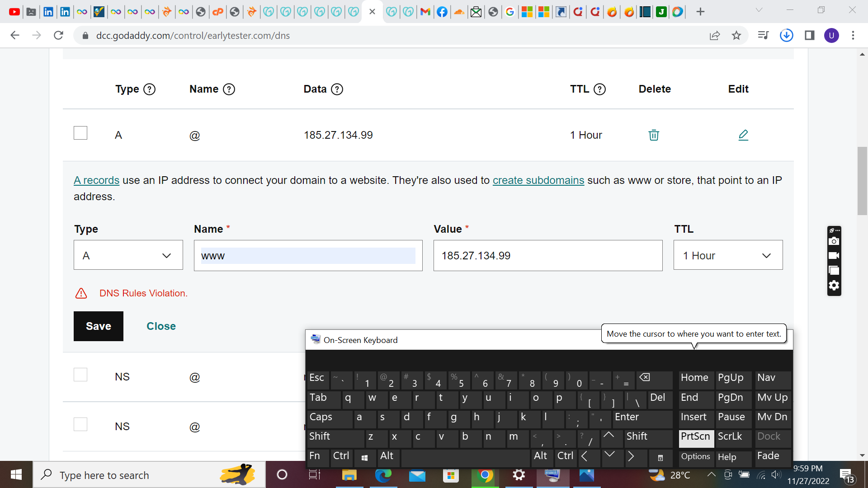Click the Type help question mark icon
868x488 pixels.
pyautogui.click(x=149, y=89)
